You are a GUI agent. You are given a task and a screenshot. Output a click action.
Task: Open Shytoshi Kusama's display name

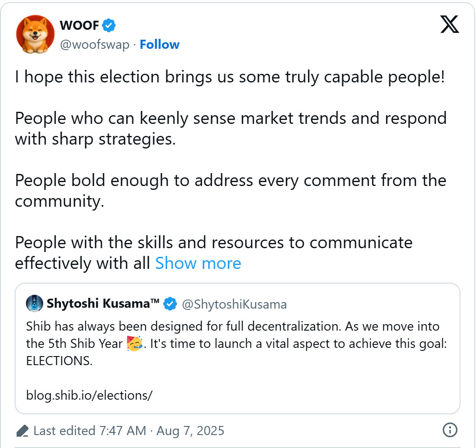point(103,304)
